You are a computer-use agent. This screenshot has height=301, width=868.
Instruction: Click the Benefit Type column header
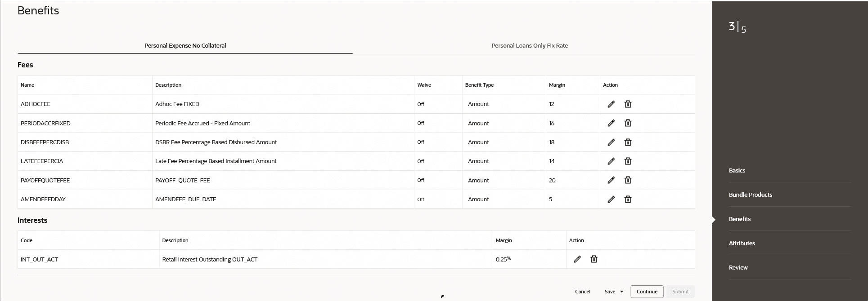tap(479, 85)
